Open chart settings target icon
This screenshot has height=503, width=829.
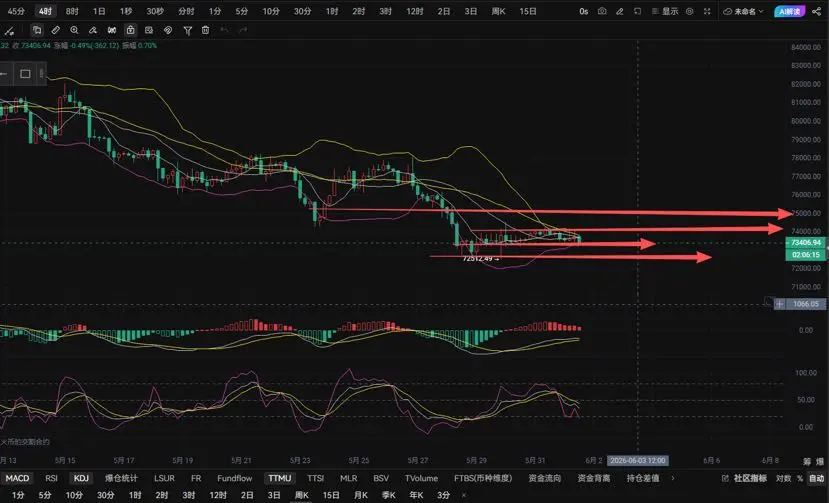pyautogui.click(x=689, y=11)
